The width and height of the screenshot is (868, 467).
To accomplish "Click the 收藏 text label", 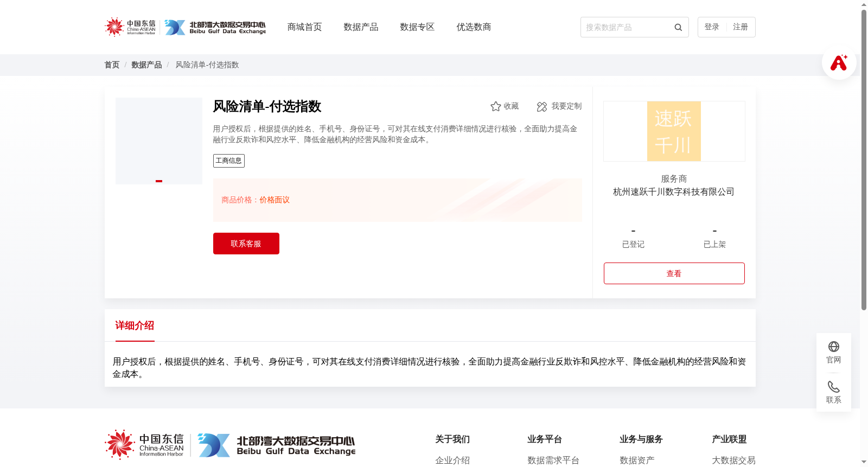I will [x=511, y=106].
